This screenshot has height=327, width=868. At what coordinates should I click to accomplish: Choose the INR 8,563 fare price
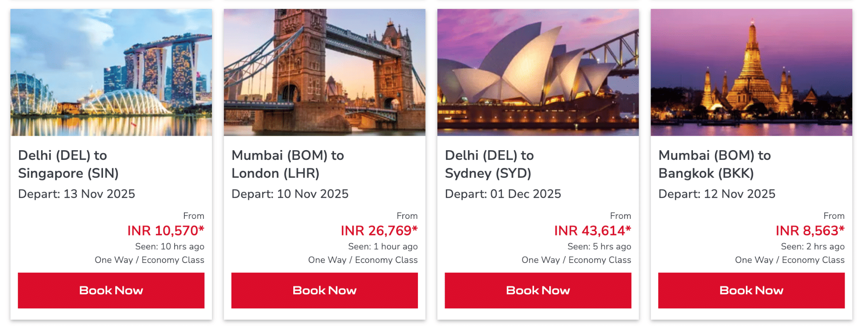click(810, 231)
